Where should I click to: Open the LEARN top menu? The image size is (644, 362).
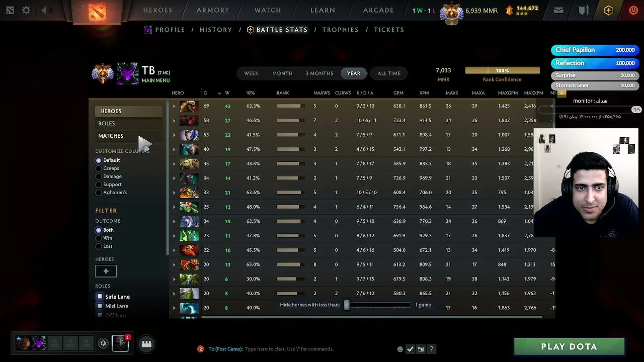[x=323, y=10]
